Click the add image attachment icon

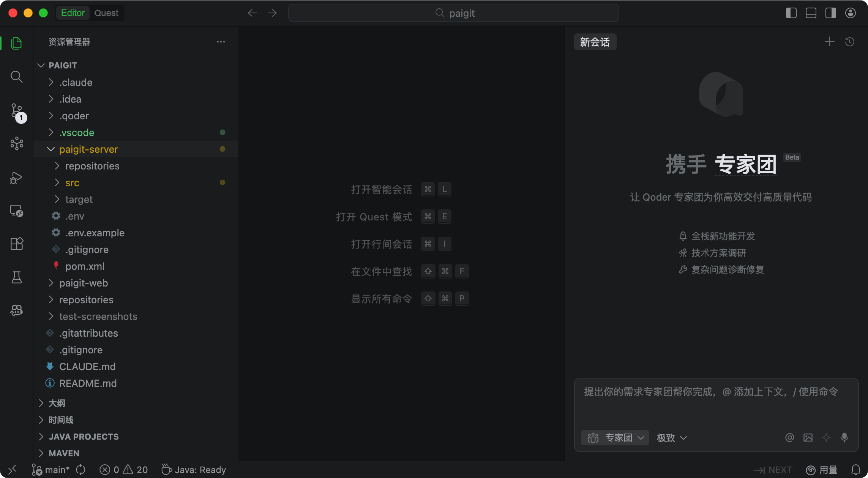[808, 438]
